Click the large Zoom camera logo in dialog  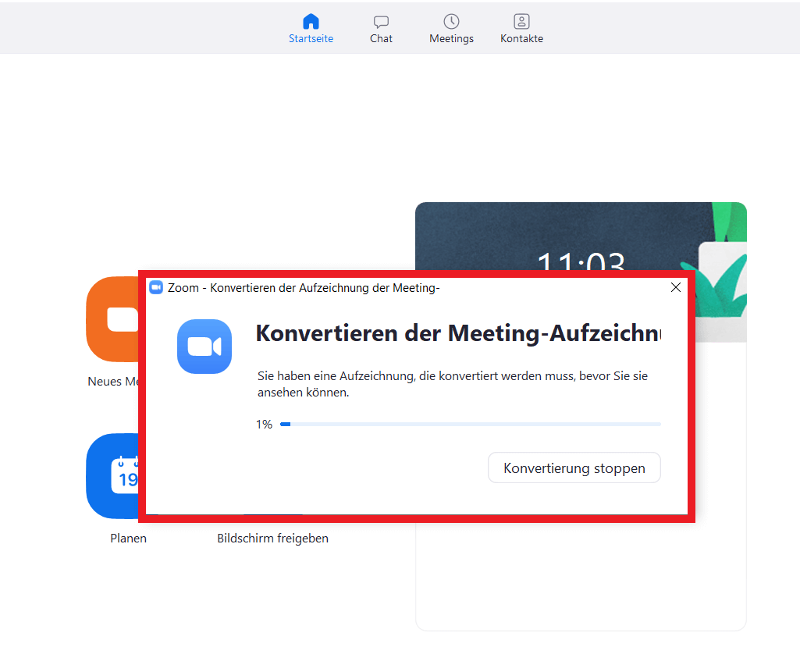click(x=204, y=347)
